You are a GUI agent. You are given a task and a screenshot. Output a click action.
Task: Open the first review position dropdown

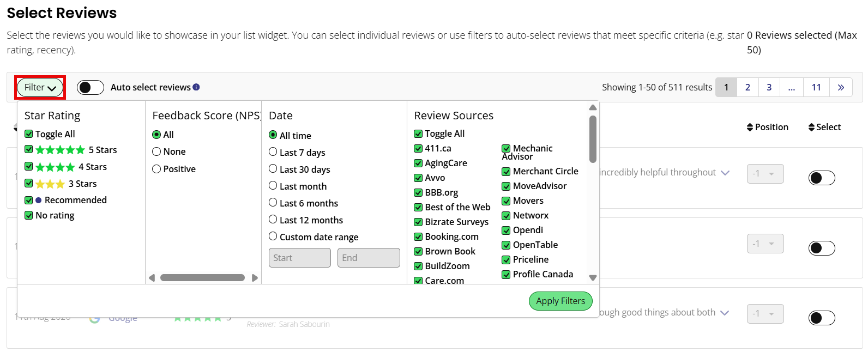pyautogui.click(x=765, y=174)
